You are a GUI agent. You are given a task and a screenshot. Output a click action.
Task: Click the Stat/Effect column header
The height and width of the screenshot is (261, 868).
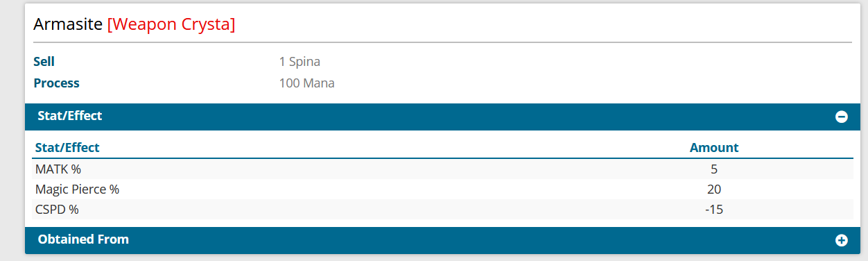(67, 147)
